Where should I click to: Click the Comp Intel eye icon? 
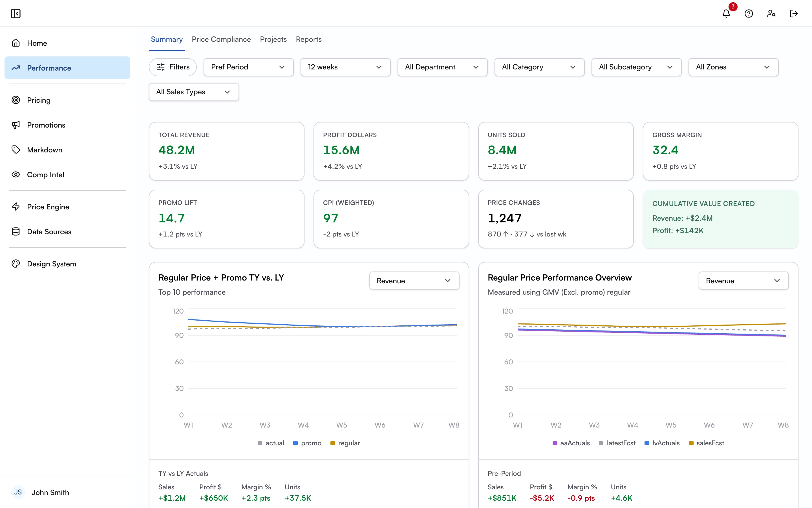pyautogui.click(x=16, y=175)
